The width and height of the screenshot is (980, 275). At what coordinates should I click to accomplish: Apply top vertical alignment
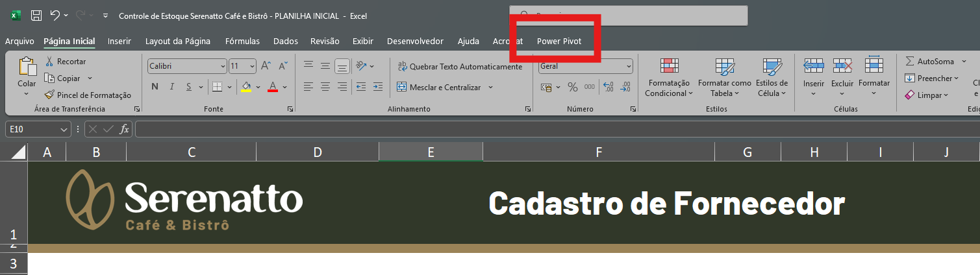point(308,66)
